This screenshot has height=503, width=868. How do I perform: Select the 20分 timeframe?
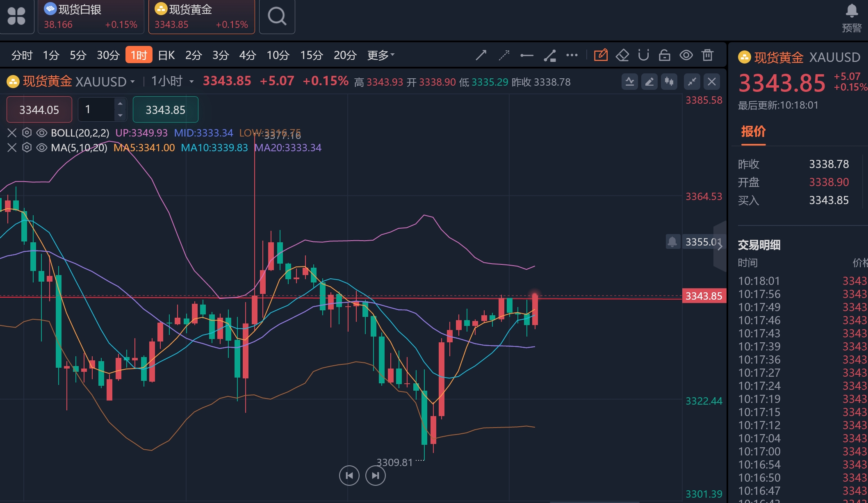click(345, 55)
